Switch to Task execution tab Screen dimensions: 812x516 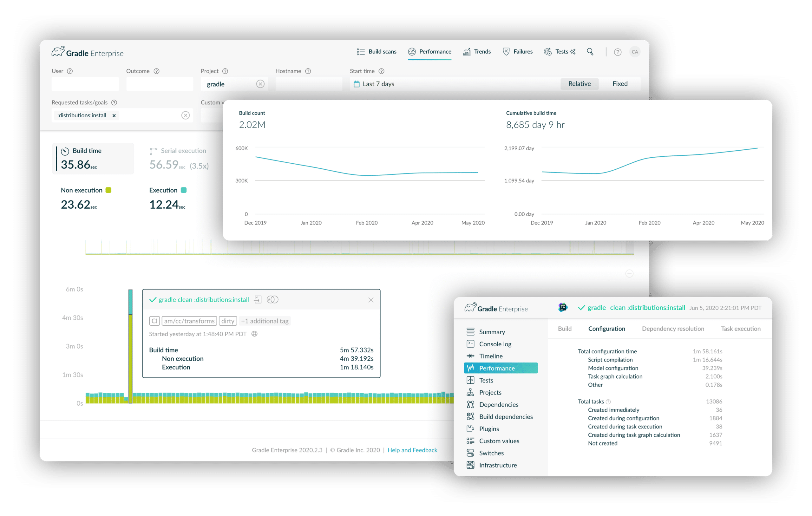point(741,329)
